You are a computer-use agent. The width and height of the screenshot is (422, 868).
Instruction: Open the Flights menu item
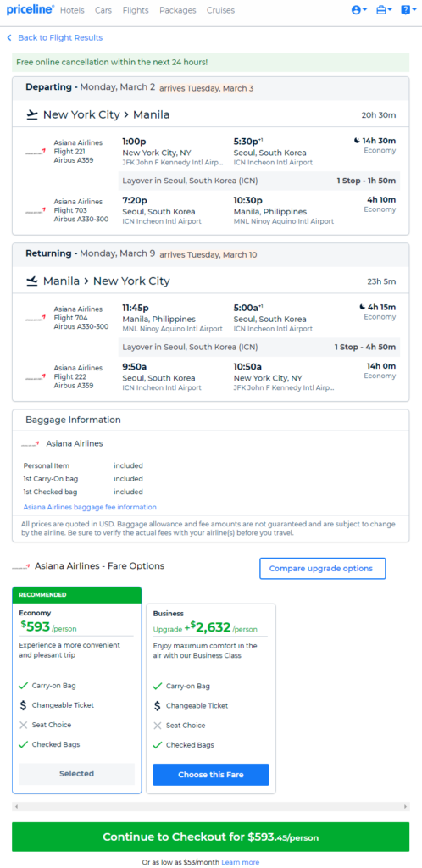pyautogui.click(x=136, y=10)
